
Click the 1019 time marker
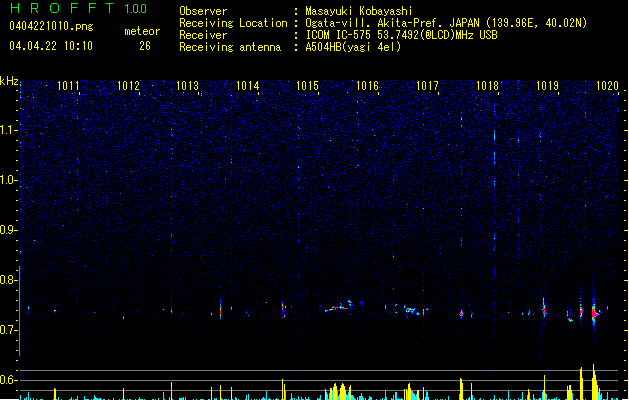coord(547,86)
